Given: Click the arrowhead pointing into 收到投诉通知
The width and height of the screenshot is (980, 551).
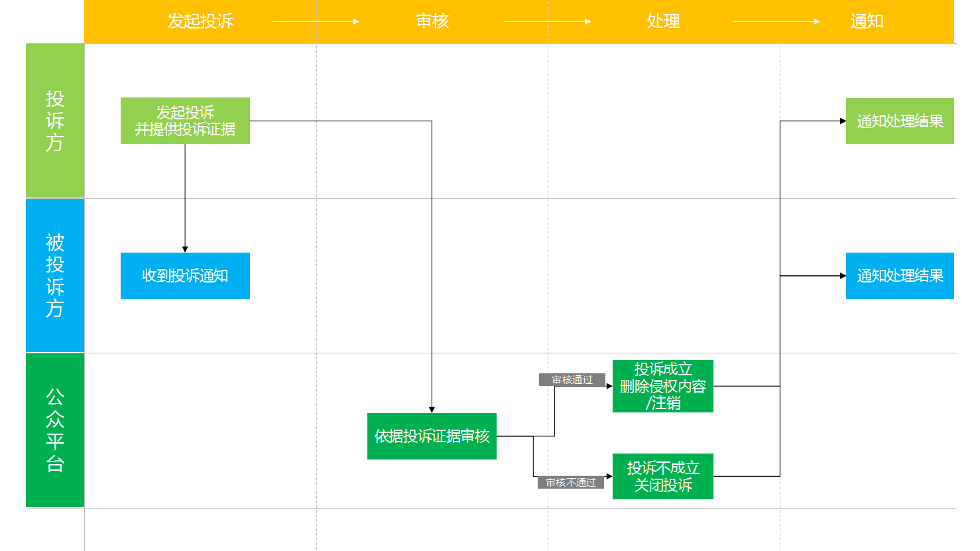Looking at the screenshot, I should pos(185,249).
